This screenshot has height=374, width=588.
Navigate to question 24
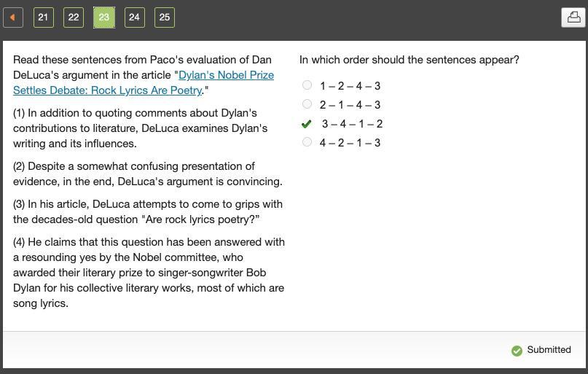[134, 17]
